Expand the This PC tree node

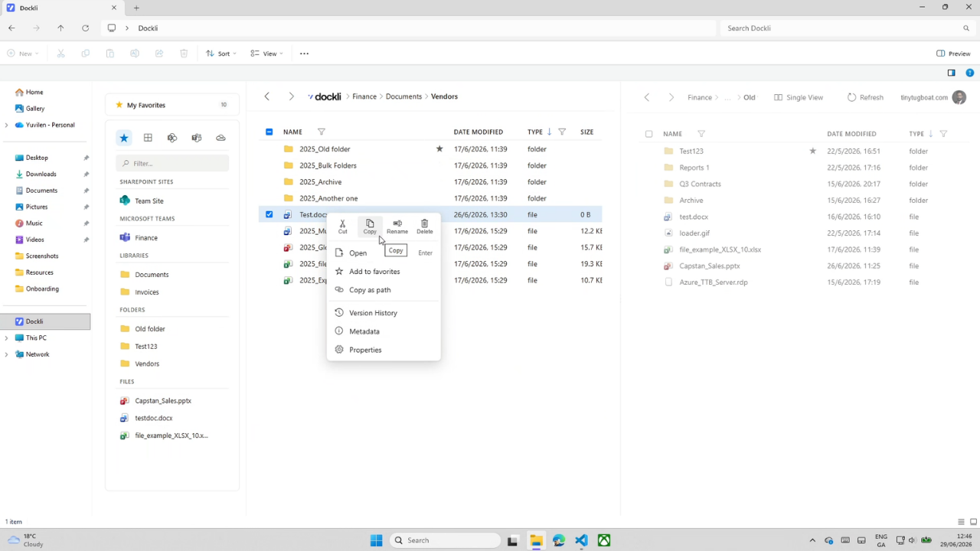tap(6, 337)
